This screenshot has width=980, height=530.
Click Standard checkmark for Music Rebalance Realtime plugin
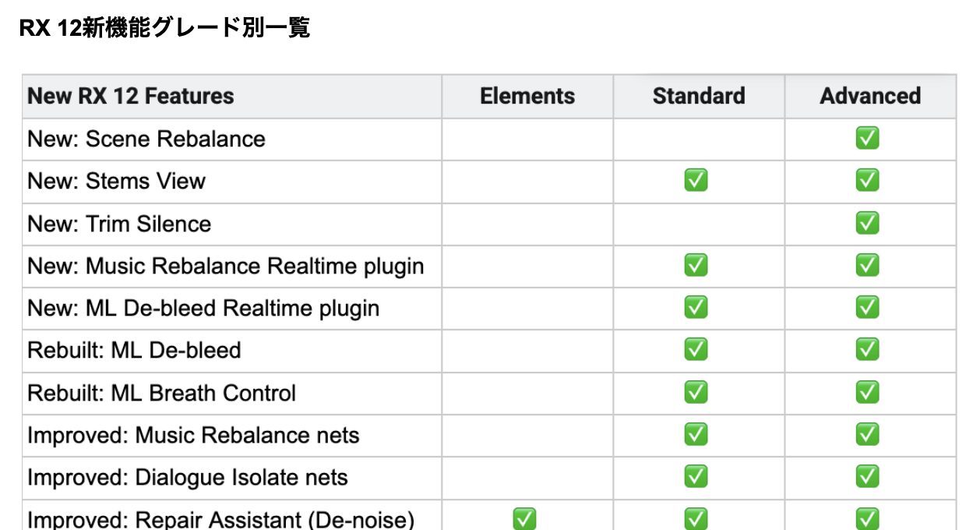pos(696,266)
